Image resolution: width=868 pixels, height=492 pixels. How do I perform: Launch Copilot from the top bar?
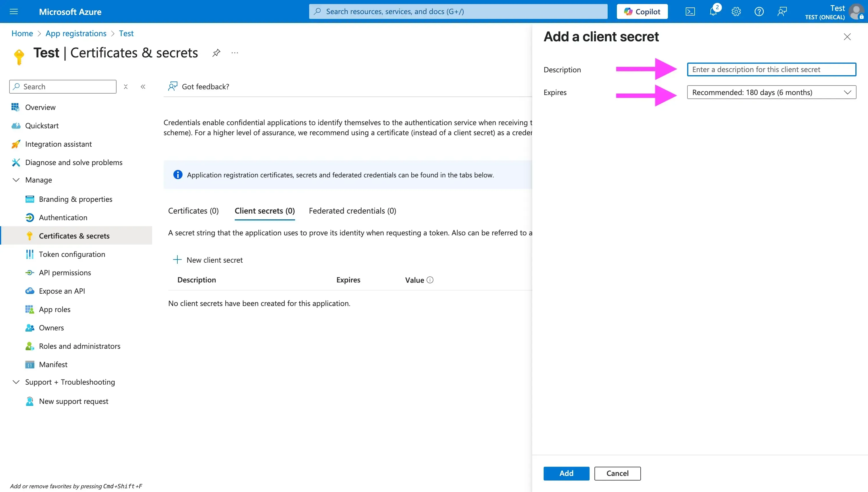[x=642, y=11]
